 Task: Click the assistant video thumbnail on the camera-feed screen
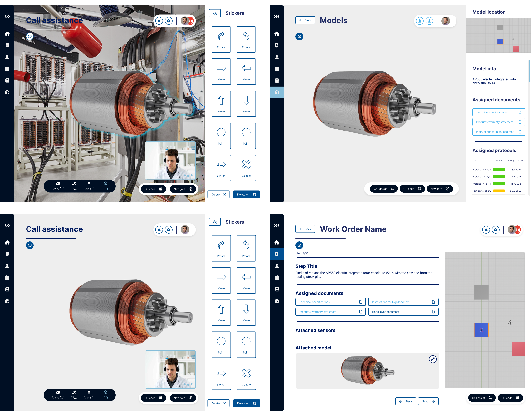(x=170, y=161)
